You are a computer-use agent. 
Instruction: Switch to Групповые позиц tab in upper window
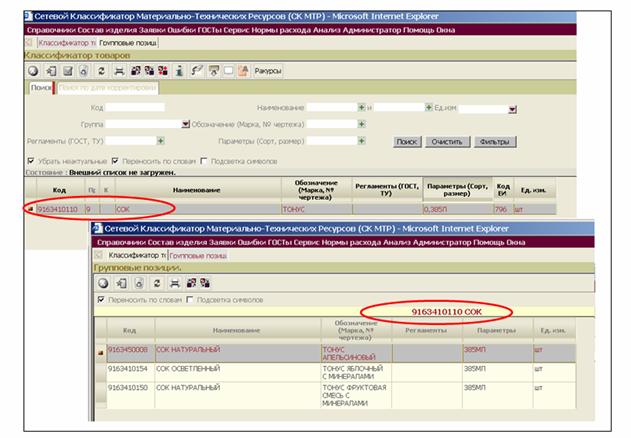(x=128, y=43)
